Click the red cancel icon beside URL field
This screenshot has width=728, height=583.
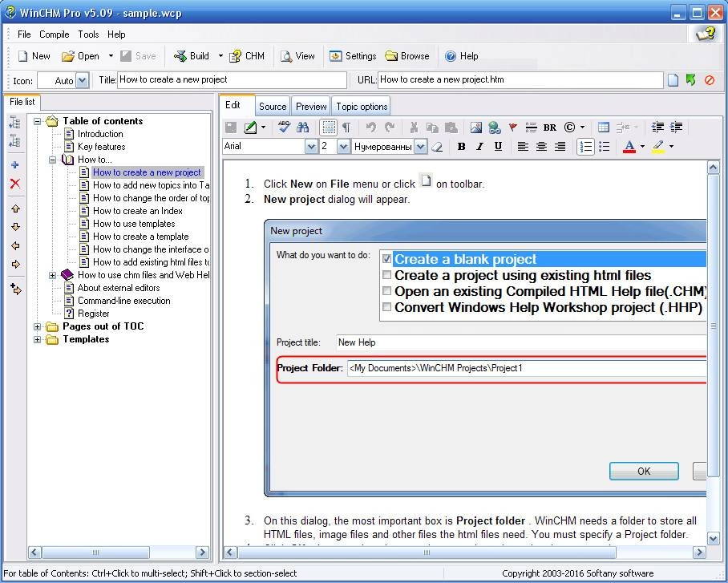pos(709,80)
